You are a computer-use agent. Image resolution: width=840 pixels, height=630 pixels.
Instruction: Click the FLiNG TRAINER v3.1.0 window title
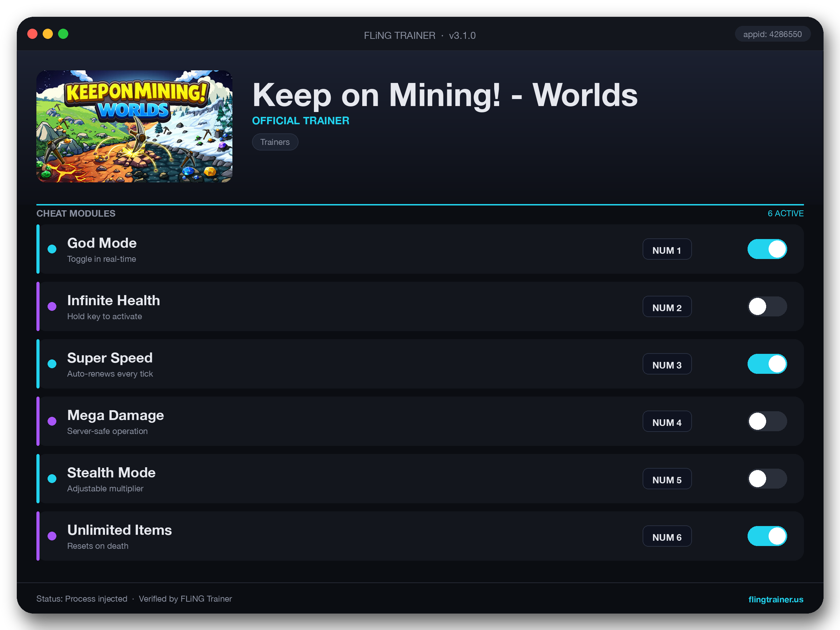click(420, 35)
